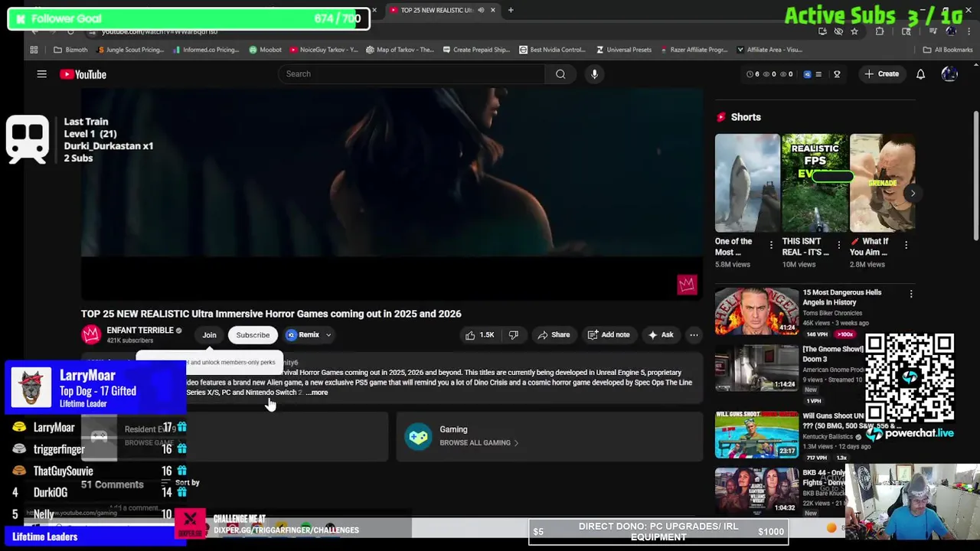Like the video with thumbs up
Image resolution: width=980 pixels, height=551 pixels.
coord(480,335)
